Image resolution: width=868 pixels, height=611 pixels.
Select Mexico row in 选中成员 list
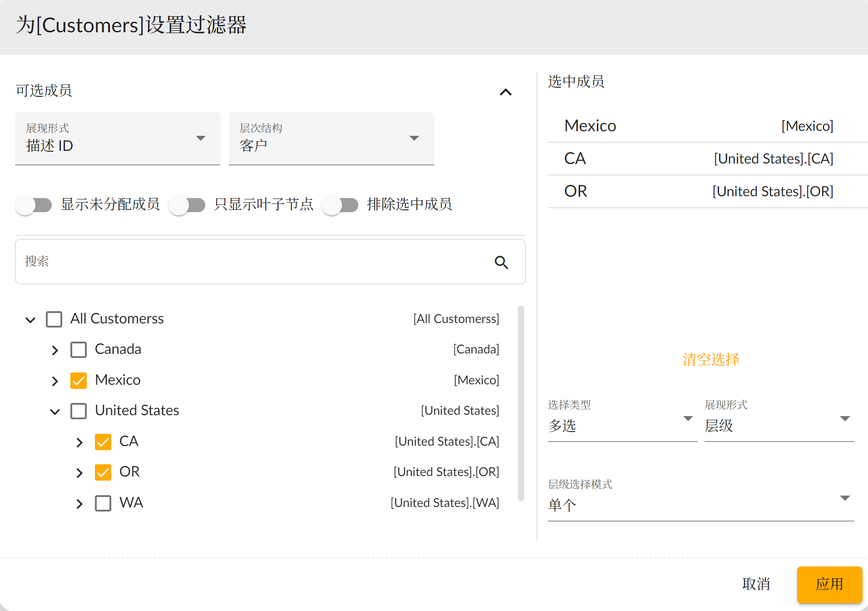click(x=708, y=126)
